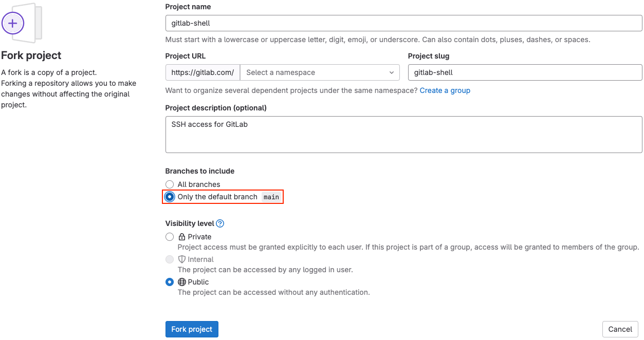Set visibility level to Private

tap(170, 237)
